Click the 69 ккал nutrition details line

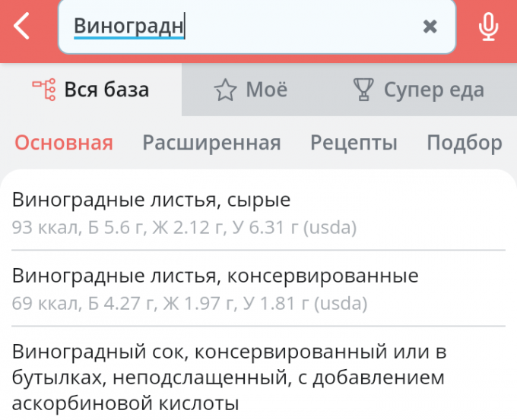pyautogui.click(x=189, y=303)
